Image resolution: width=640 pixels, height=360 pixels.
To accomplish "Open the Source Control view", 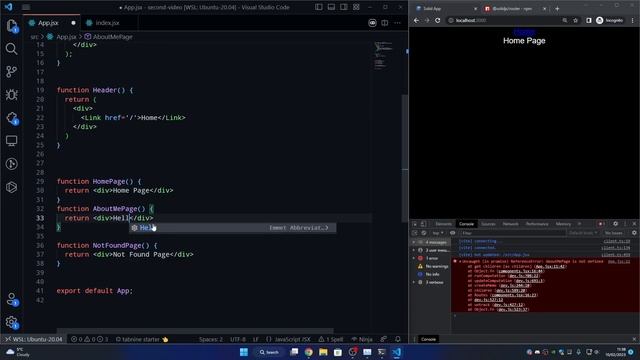I will tap(11, 72).
